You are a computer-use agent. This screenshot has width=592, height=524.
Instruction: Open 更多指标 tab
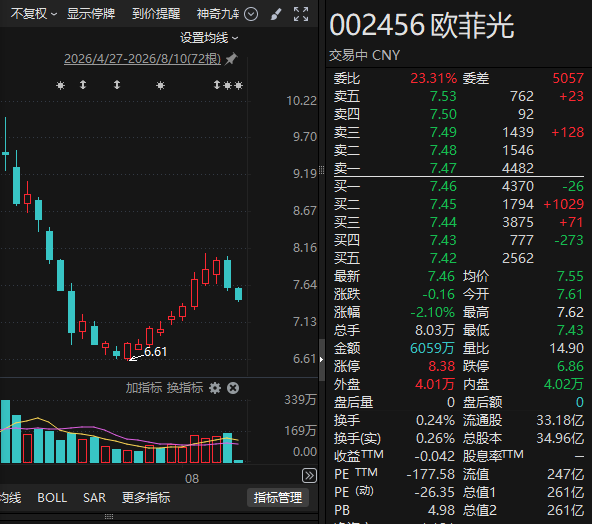tap(146, 498)
